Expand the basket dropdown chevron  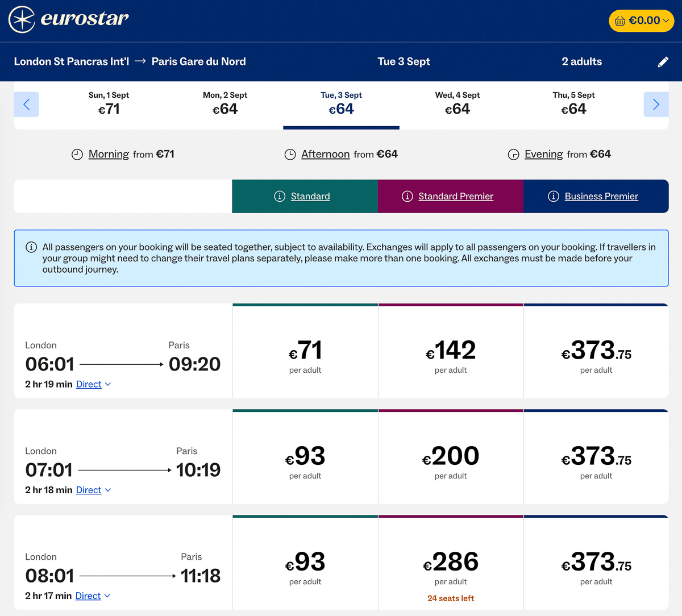point(666,21)
